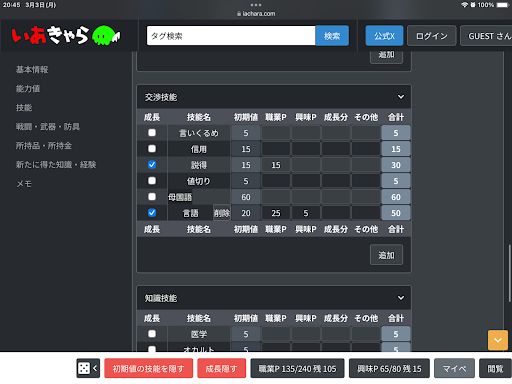Open マイペ page button

[x=454, y=368]
